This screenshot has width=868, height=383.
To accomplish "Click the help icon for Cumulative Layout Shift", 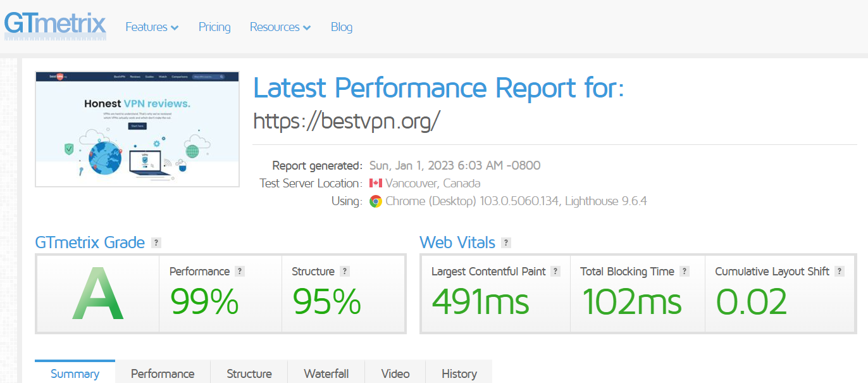I will pos(840,271).
